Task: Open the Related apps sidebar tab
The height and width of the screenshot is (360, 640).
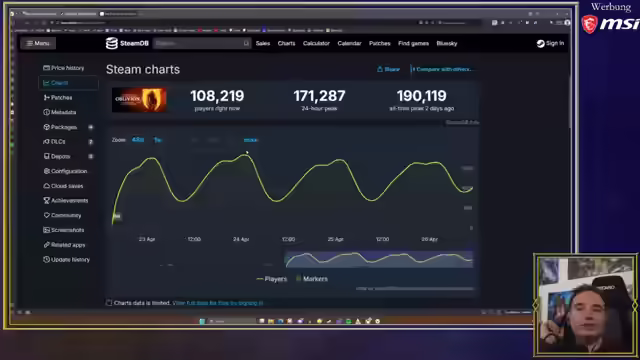Action: click(64, 245)
